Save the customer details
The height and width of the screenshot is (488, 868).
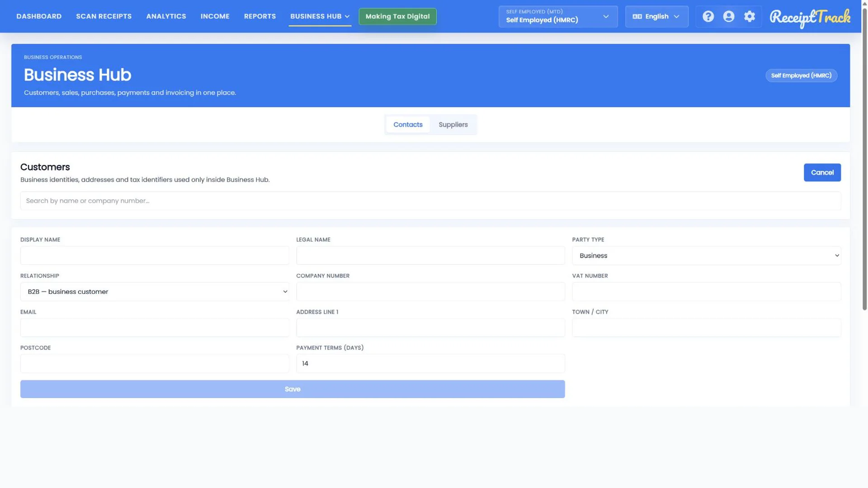(x=292, y=389)
